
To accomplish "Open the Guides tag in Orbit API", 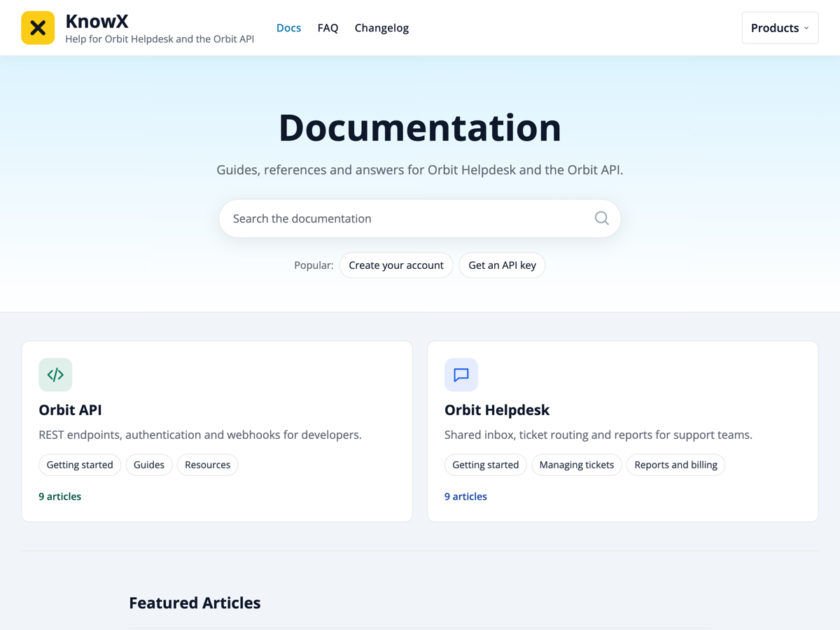I will [149, 465].
